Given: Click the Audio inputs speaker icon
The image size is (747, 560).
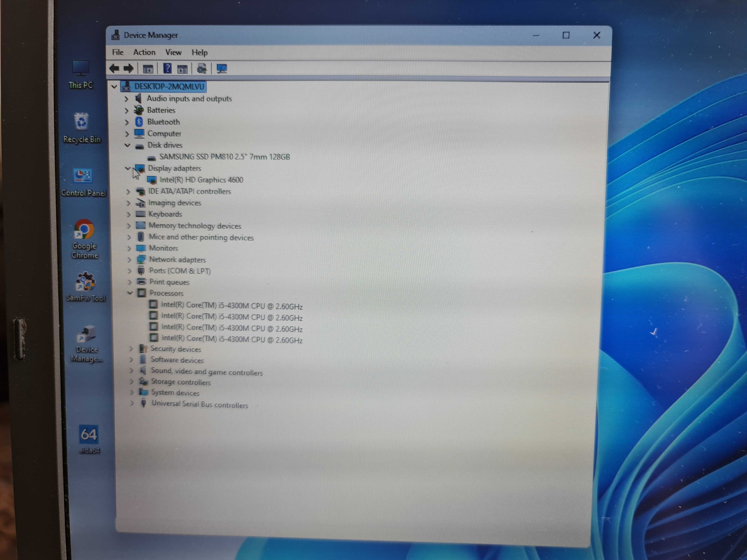Looking at the screenshot, I should 138,99.
